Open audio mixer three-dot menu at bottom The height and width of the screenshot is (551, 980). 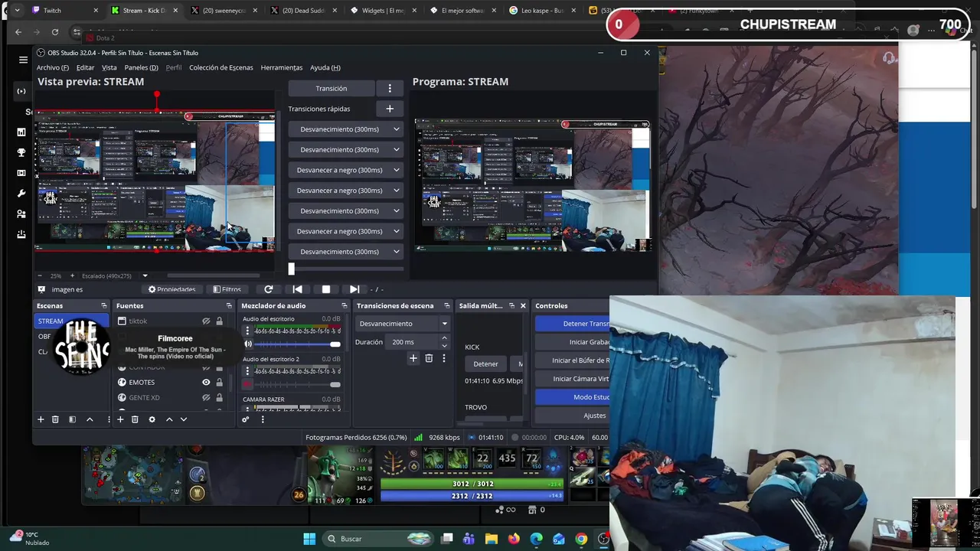click(x=263, y=419)
